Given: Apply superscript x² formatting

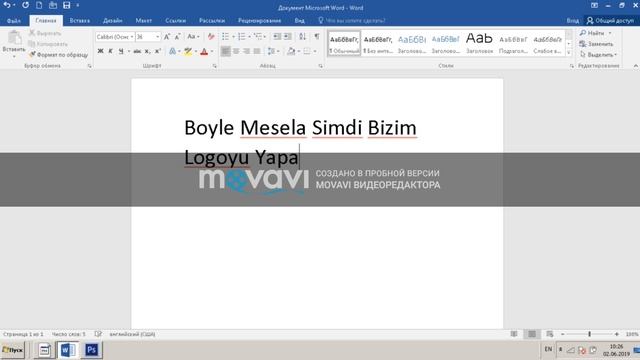Looking at the screenshot, I should point(158,51).
